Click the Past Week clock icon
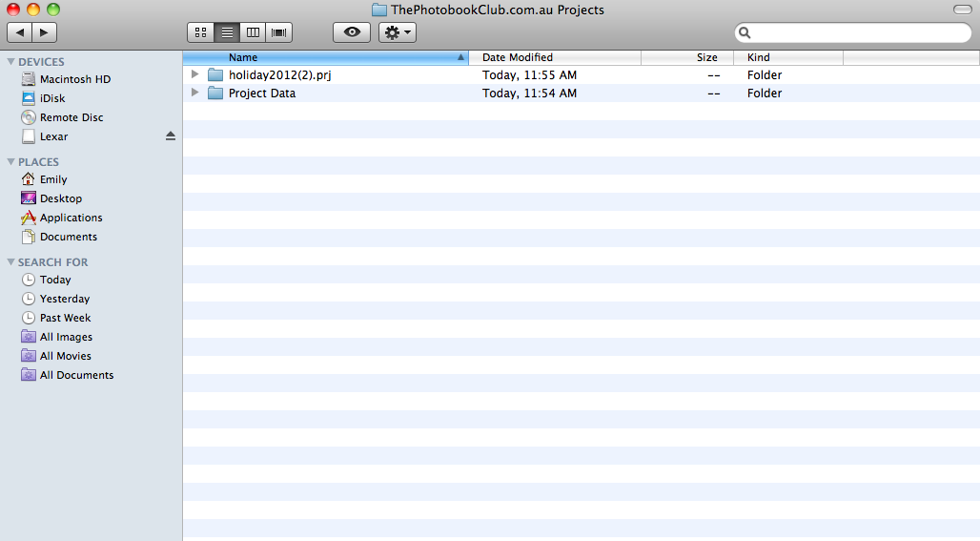980x541 pixels. tap(29, 318)
